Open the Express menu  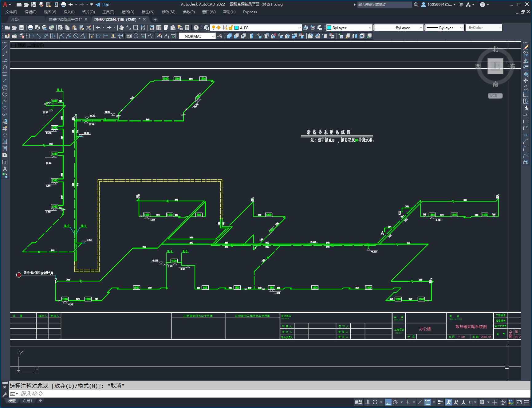pyautogui.click(x=250, y=12)
